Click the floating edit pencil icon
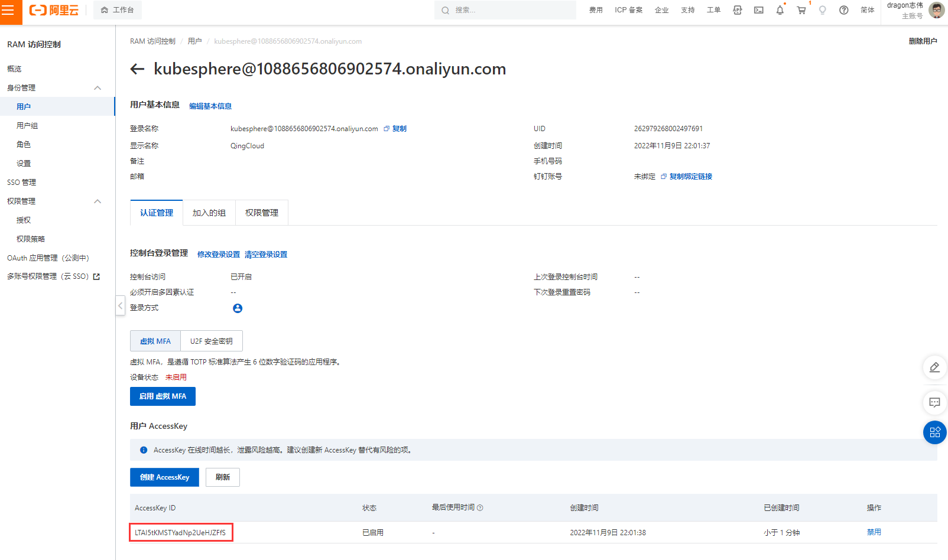The width and height of the screenshot is (948, 560). click(x=935, y=367)
